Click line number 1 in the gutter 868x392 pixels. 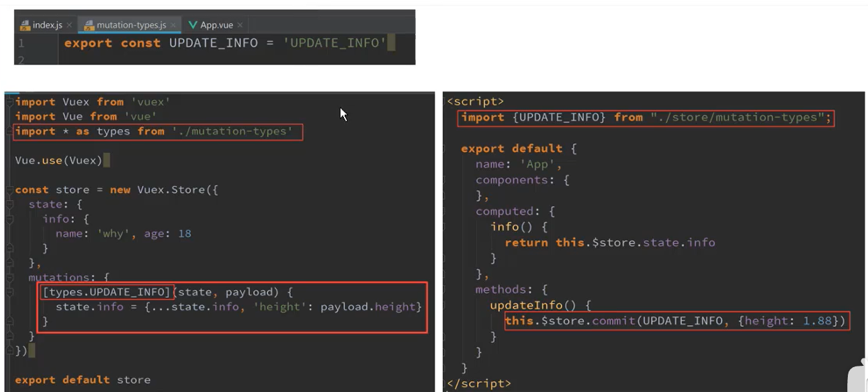click(20, 43)
